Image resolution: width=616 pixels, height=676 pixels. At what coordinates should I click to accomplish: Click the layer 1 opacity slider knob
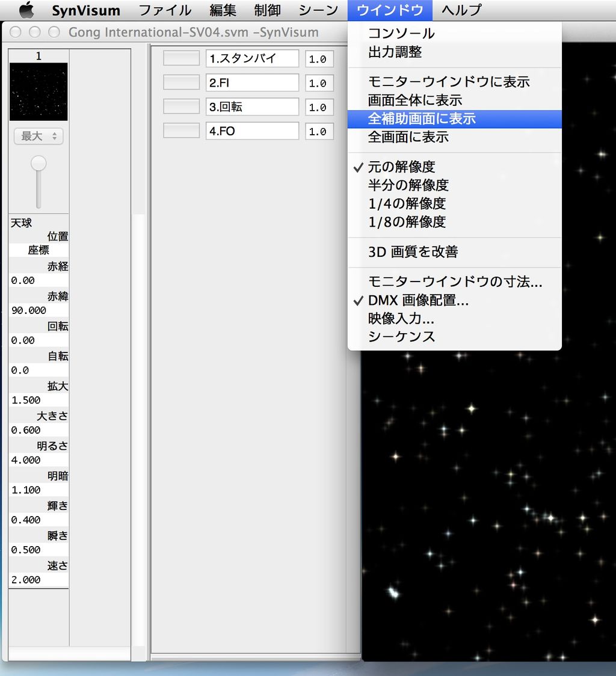(x=38, y=164)
